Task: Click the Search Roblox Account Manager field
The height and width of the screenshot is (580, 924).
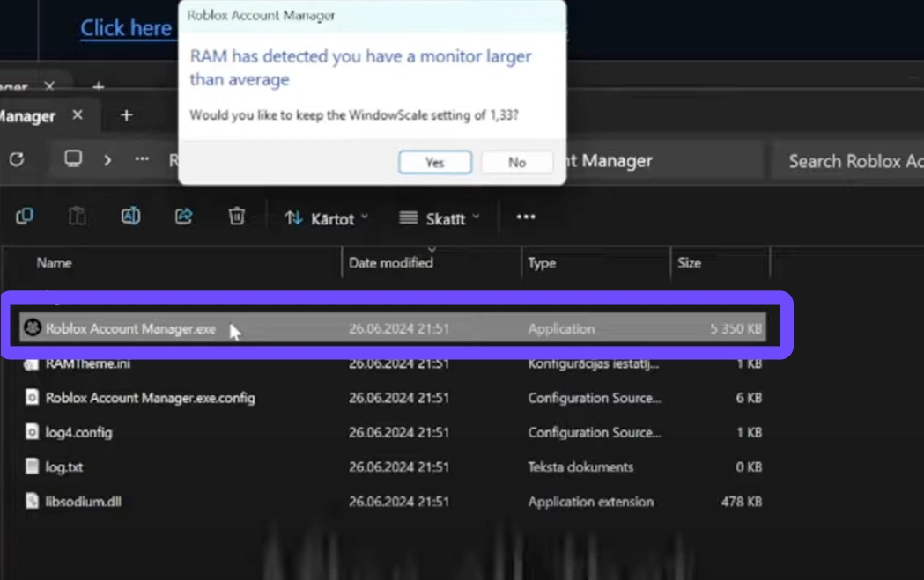Action: coord(848,161)
